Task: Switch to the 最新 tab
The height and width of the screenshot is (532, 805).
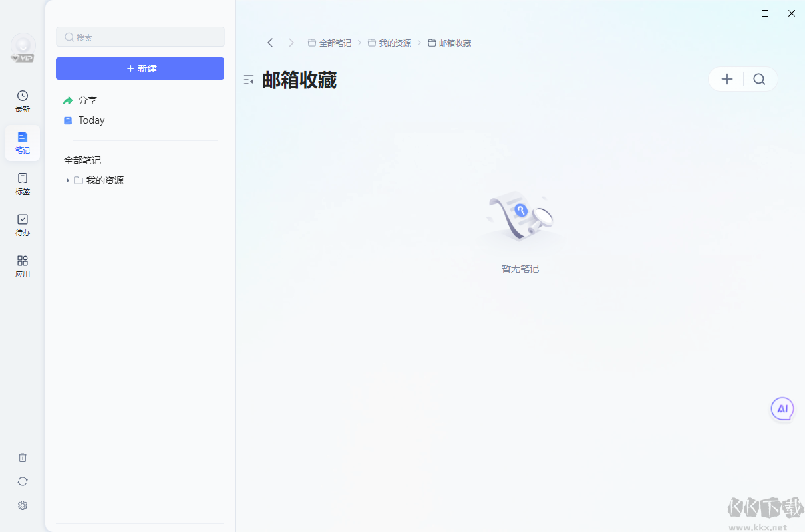Action: click(23, 101)
